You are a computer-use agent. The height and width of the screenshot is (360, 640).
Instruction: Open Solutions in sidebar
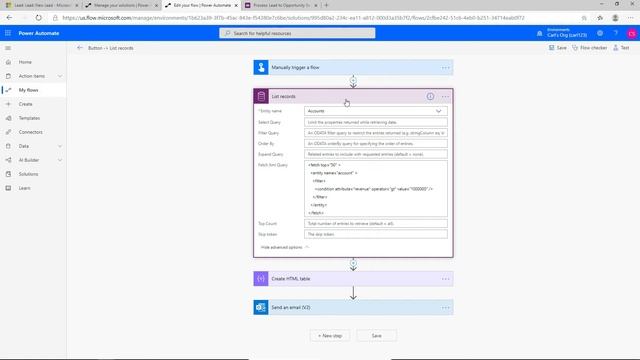point(28,174)
